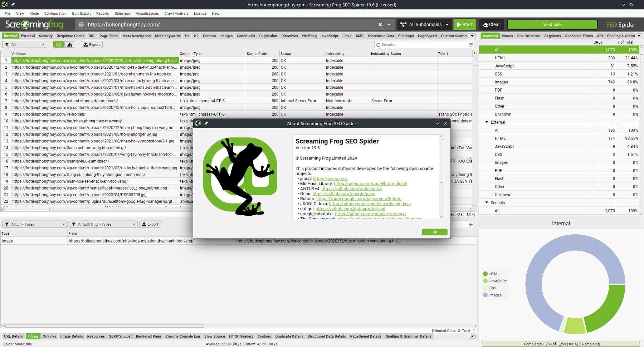The width and height of the screenshot is (644, 347).
Task: Open the MinHash github link
Action: pyautogui.click(x=370, y=184)
